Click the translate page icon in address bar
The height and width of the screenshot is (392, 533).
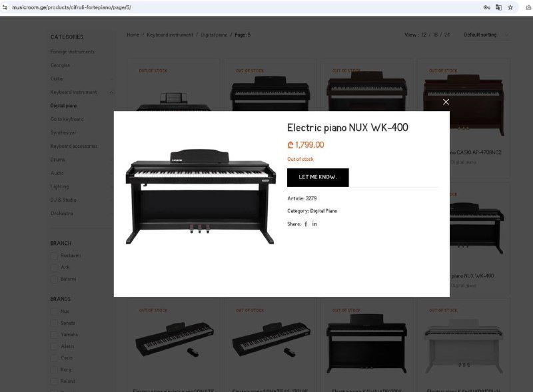pos(498,7)
